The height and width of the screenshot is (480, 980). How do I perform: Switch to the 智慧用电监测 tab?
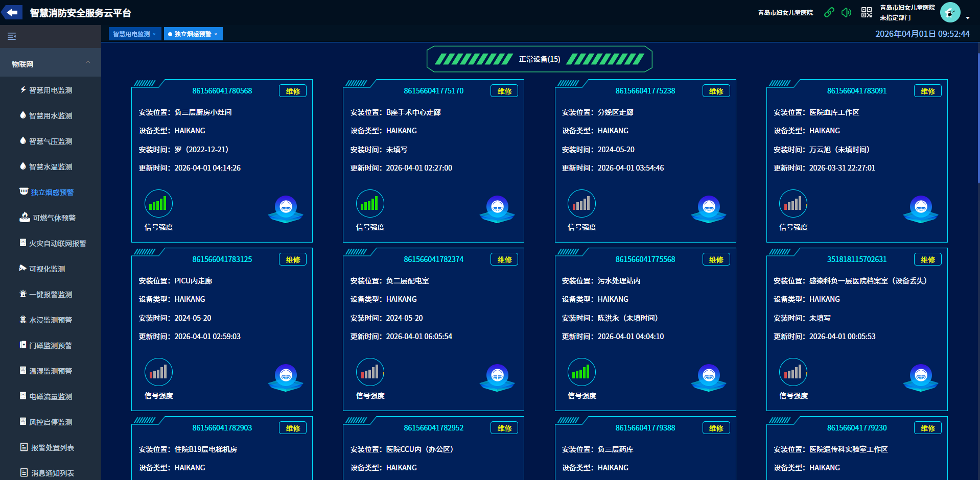pyautogui.click(x=131, y=34)
